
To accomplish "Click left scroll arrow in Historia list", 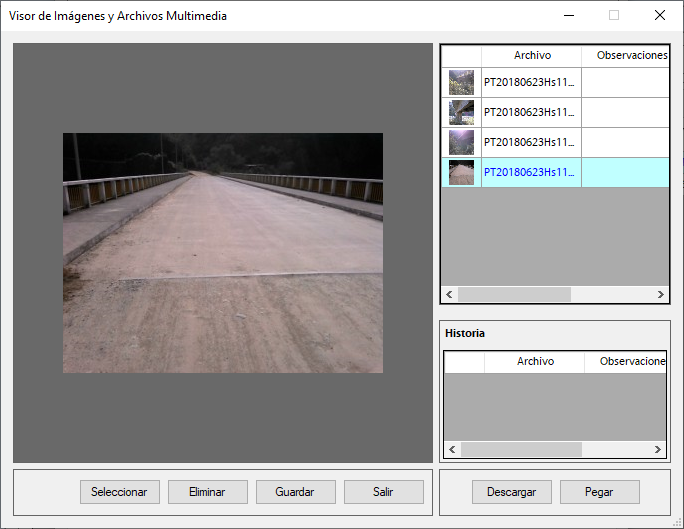I will tap(452, 450).
